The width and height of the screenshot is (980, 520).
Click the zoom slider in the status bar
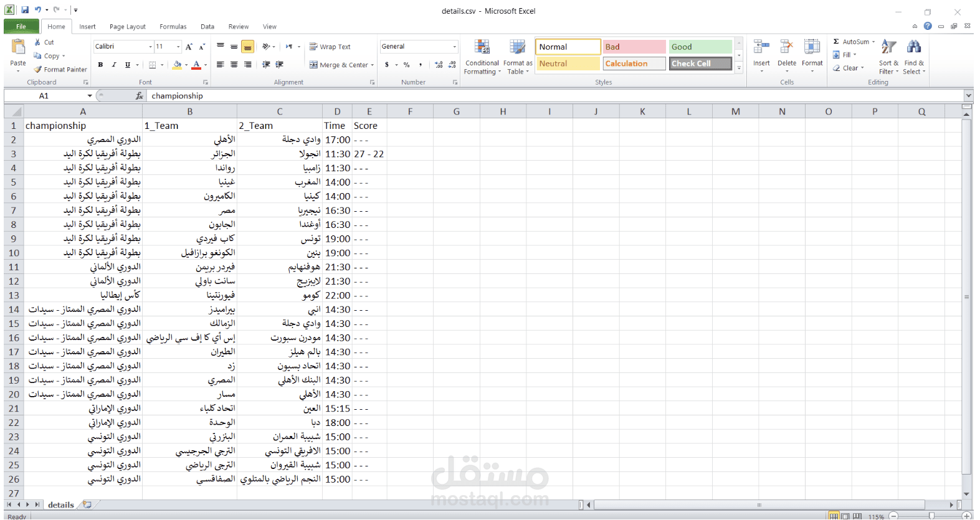(x=931, y=516)
